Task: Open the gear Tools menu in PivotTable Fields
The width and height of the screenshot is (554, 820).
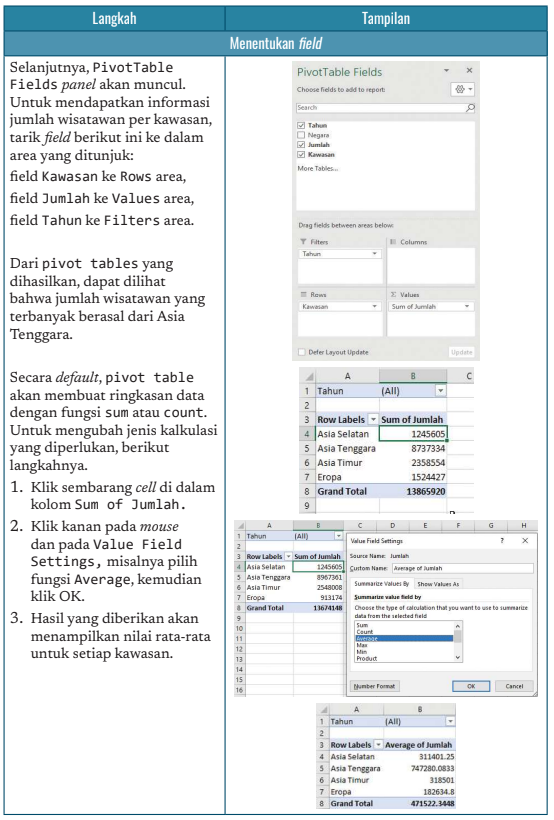Action: 462,89
